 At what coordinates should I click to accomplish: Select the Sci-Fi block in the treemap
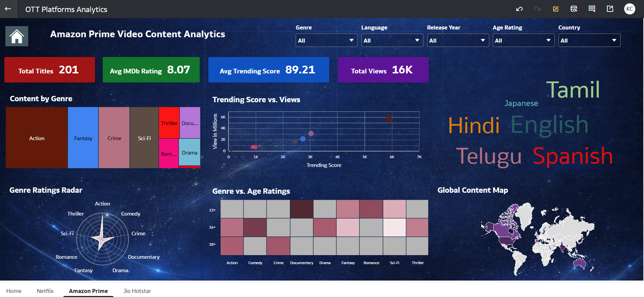tap(144, 138)
